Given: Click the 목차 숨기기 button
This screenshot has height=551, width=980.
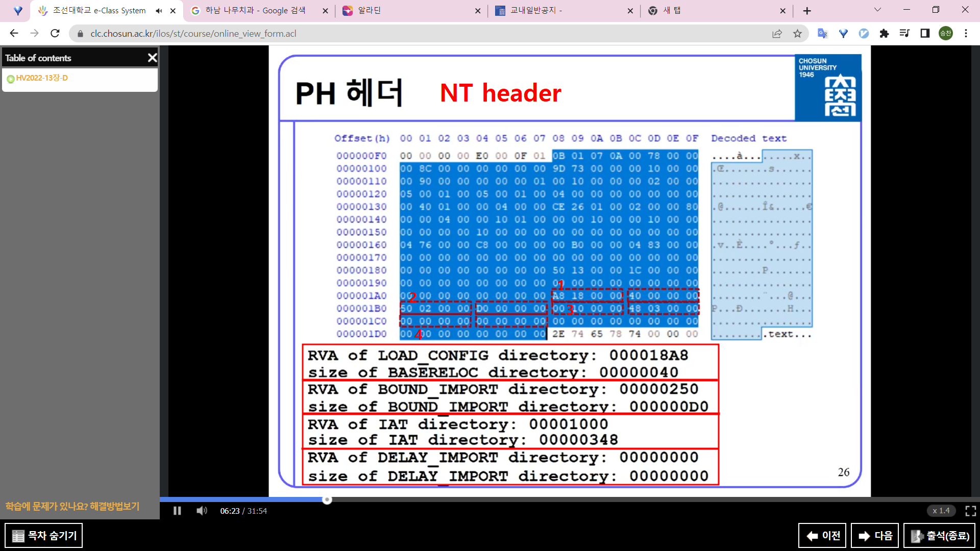Looking at the screenshot, I should (44, 536).
